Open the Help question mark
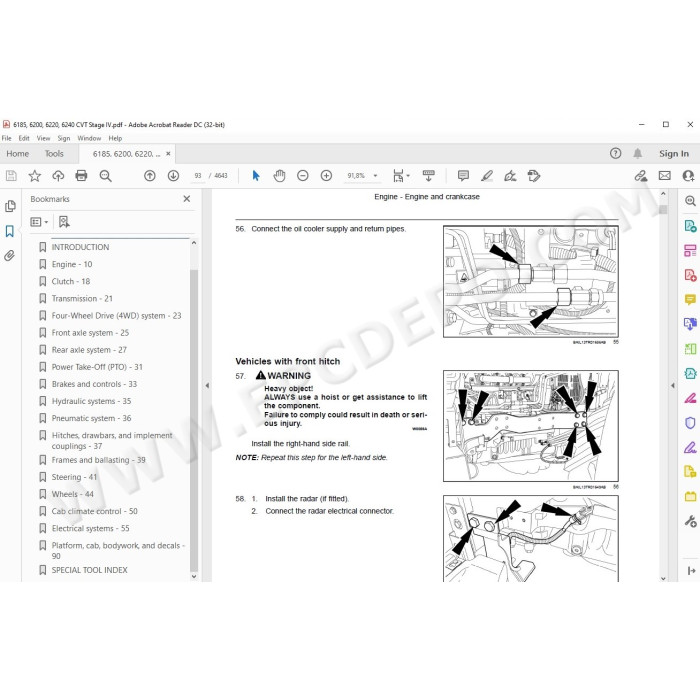Viewport: 700px width, 700px height. [616, 154]
